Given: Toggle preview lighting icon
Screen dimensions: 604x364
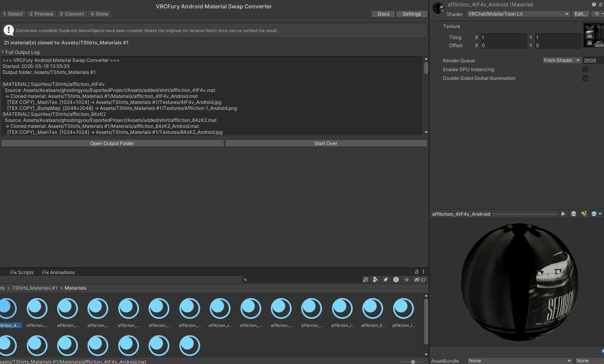Looking at the screenshot, I should coord(584,214).
